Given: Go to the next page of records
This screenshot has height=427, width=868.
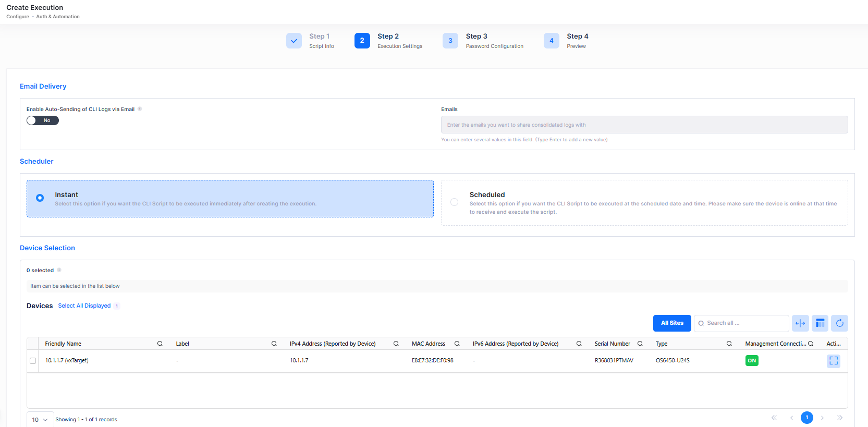Looking at the screenshot, I should pos(823,418).
